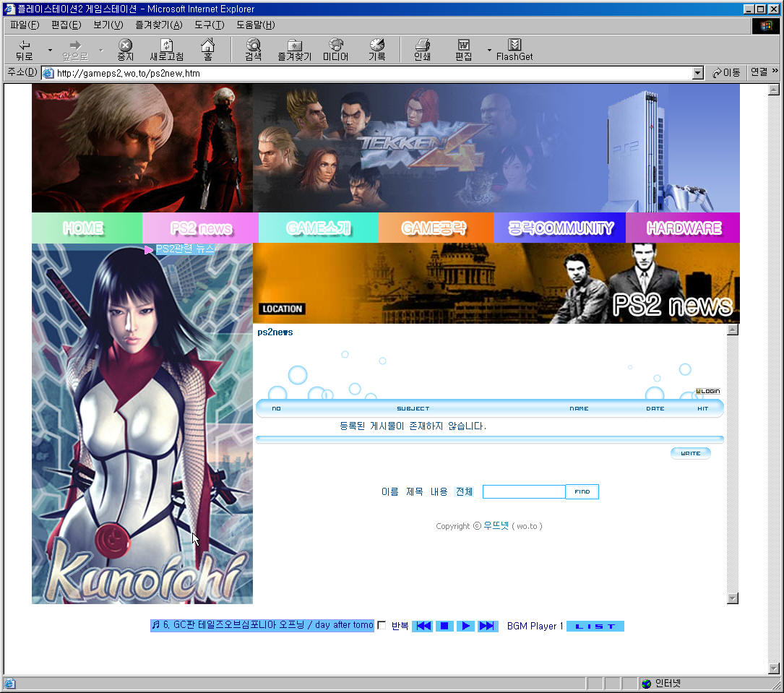Refresh the page with 새로고침 icon
The height and width of the screenshot is (693, 784).
coord(167,50)
